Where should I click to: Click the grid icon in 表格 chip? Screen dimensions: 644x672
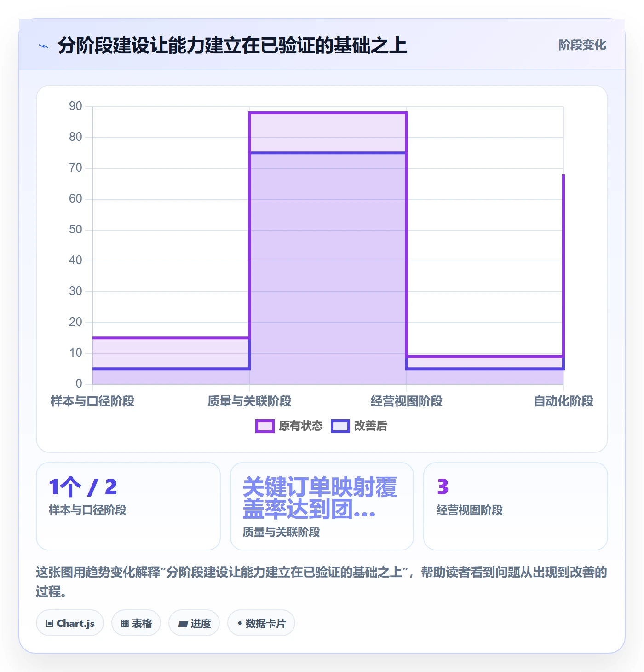coord(125,624)
